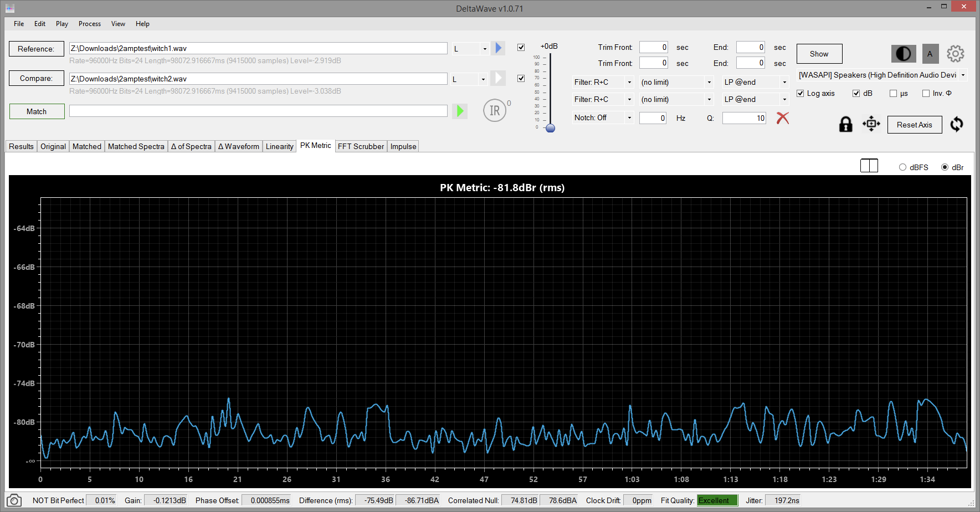Open the WASAPI Speakers output device dropdown

point(882,75)
